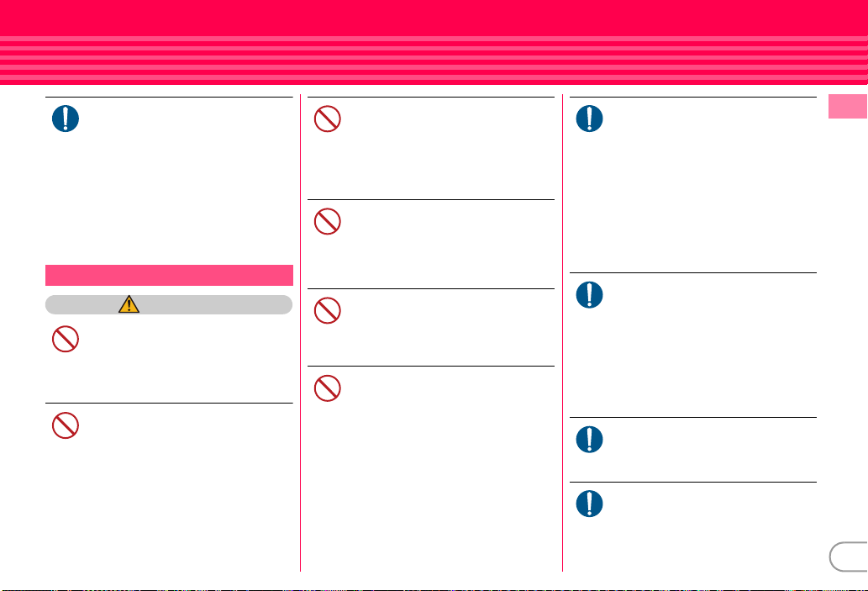Screen dimensions: 868x591
Task: Select the pink chapter tab at the right edge
Action: [x=848, y=107]
